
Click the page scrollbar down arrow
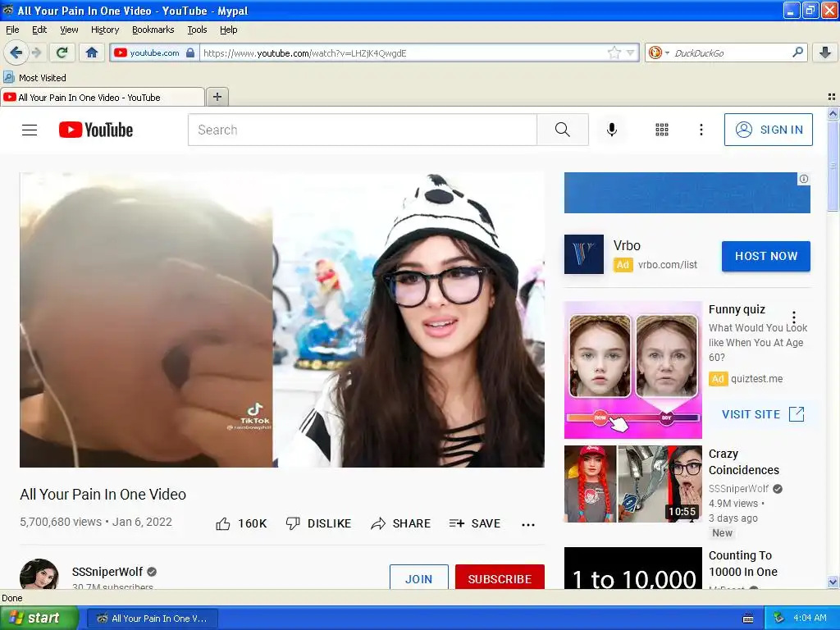(x=833, y=582)
